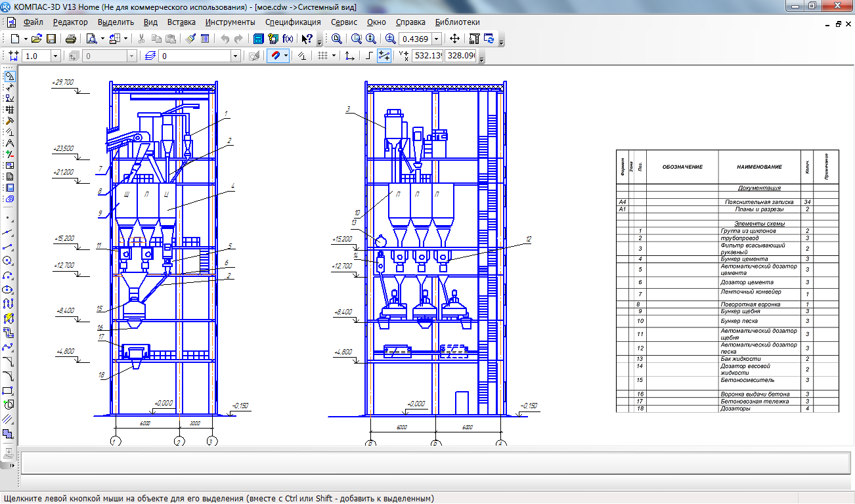Open Geometry panel at top of sidebar
This screenshot has width=855, height=504.
pos(9,76)
